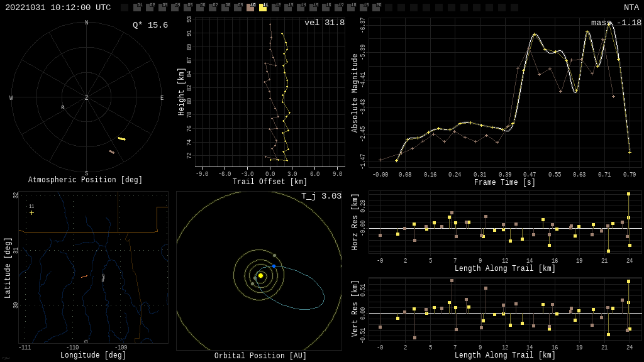Click the NTA shower label

click(x=631, y=8)
